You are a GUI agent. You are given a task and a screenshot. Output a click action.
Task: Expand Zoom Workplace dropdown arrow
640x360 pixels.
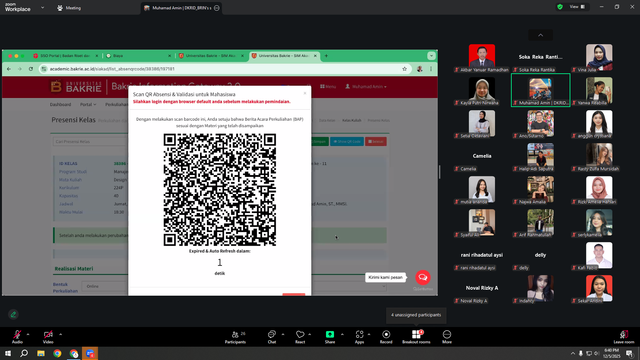42,7
